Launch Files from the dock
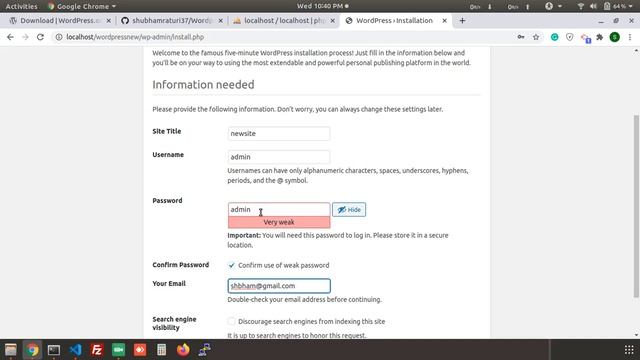The height and width of the screenshot is (360, 640). [11, 350]
